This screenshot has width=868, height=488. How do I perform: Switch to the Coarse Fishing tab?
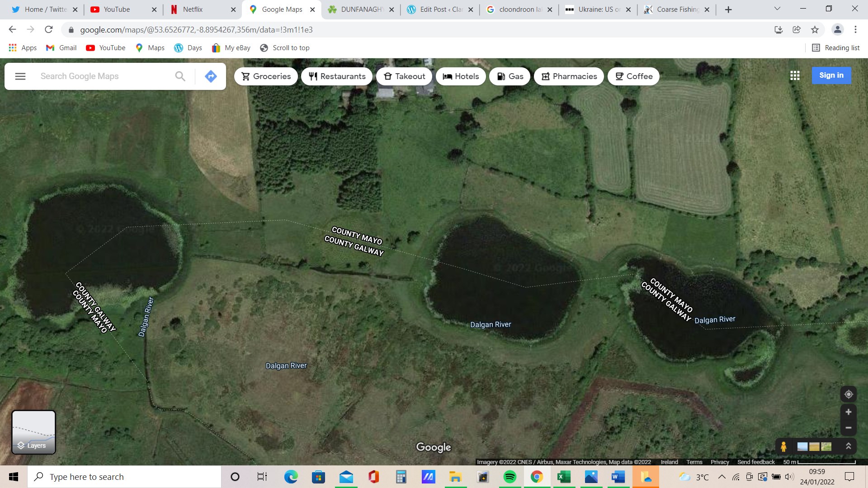pos(676,9)
